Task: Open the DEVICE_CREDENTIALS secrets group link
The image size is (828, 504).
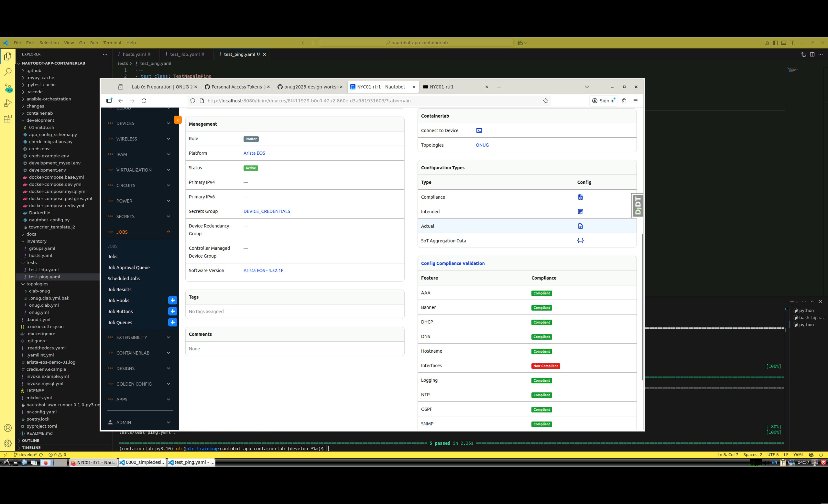Action: pyautogui.click(x=267, y=211)
